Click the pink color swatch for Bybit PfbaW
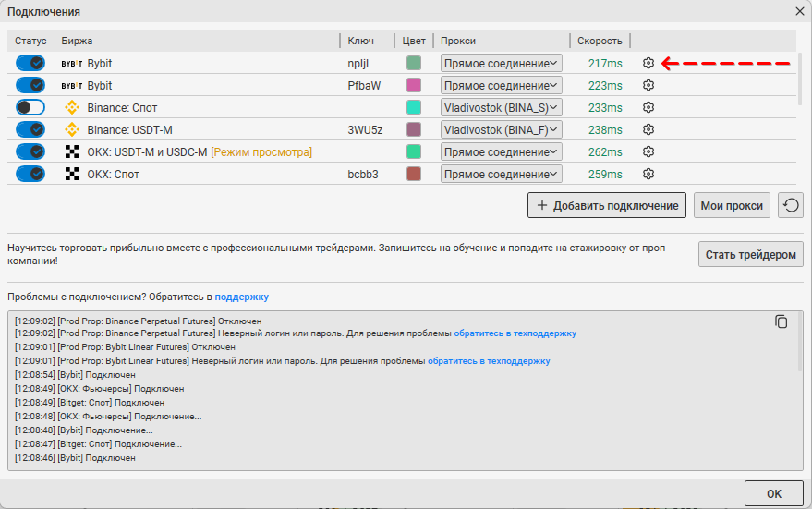The height and width of the screenshot is (509, 812). 414,85
